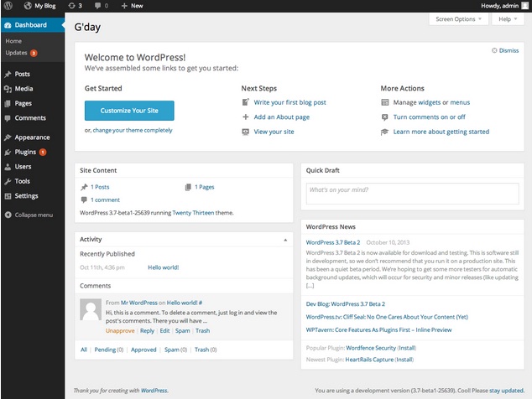Open the 1 comment link in Site Content

[x=105, y=200]
